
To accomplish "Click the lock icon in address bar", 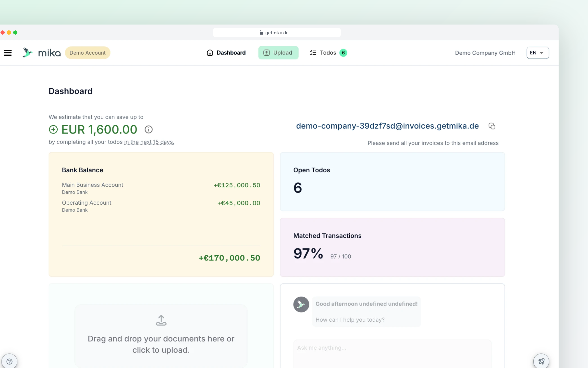I will coord(261,32).
